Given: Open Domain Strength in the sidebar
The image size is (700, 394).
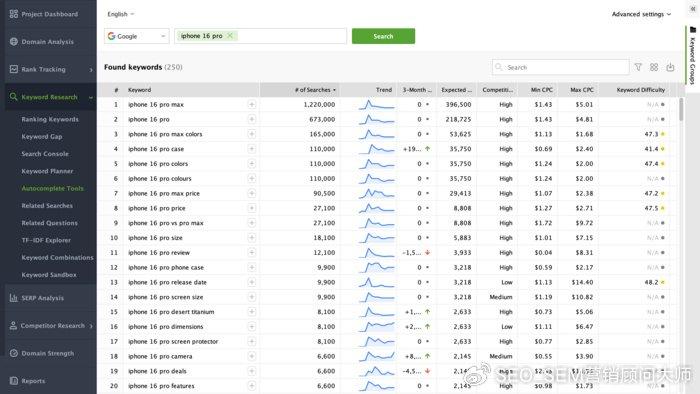Looking at the screenshot, I should click(x=48, y=353).
